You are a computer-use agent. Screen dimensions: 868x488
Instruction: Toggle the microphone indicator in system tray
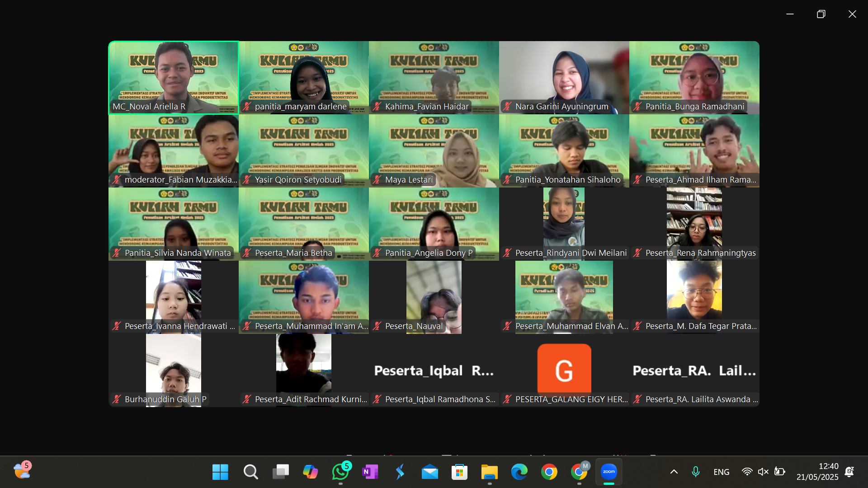(x=696, y=472)
